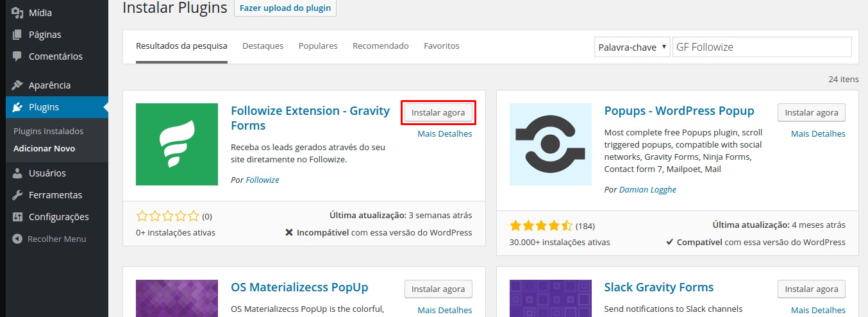Click the Usuários person icon

tap(17, 173)
